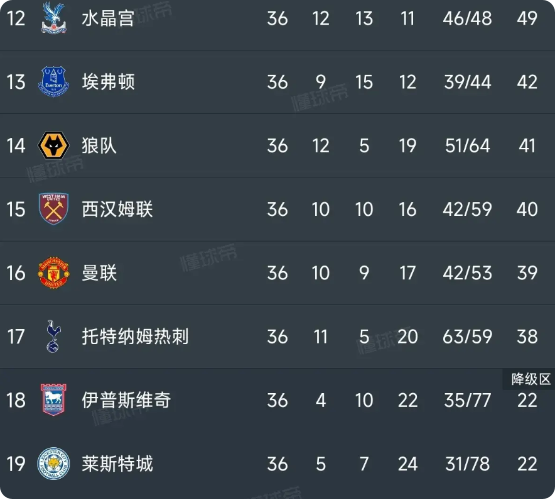Image resolution: width=555 pixels, height=499 pixels.
Task: Select 伊普斯维奇 team name
Action: point(126,400)
